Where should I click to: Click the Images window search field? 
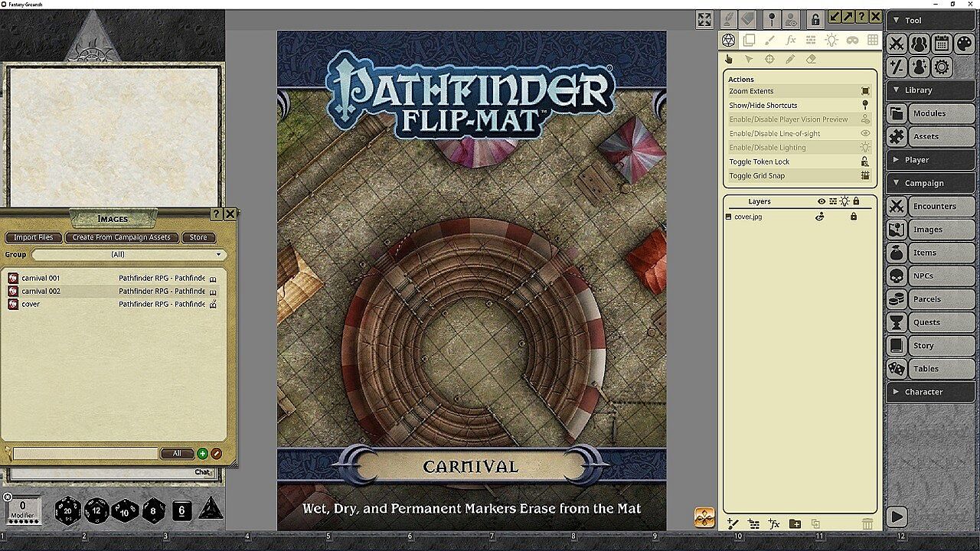[x=85, y=454]
